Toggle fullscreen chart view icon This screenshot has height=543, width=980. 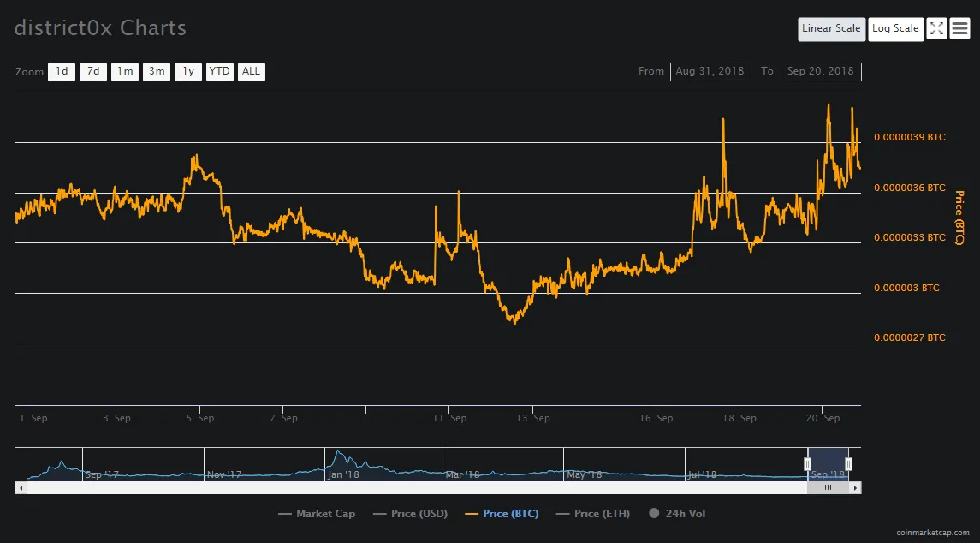(x=936, y=29)
